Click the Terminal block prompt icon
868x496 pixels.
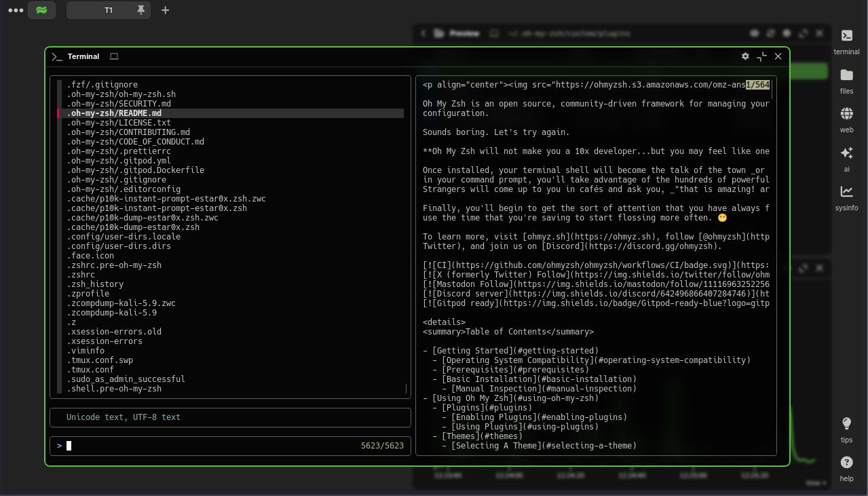(x=57, y=56)
